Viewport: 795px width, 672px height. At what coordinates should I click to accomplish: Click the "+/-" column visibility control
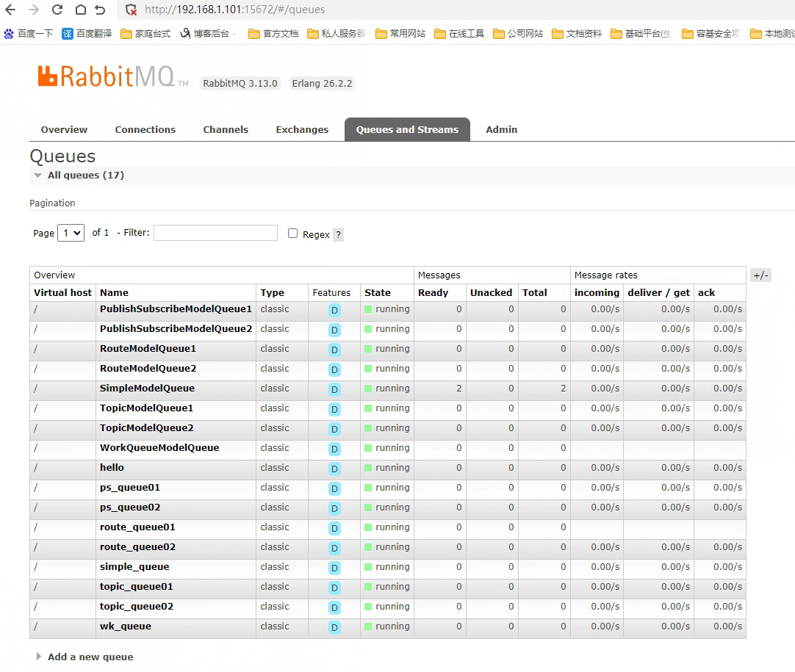[x=760, y=275]
